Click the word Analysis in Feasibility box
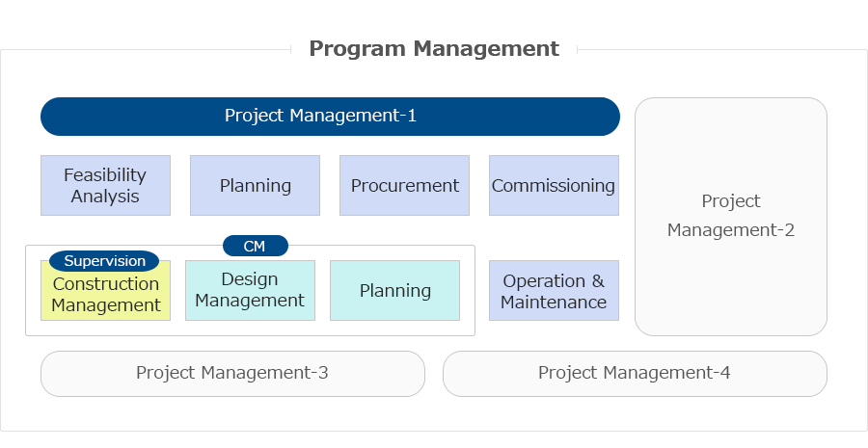 [x=105, y=197]
